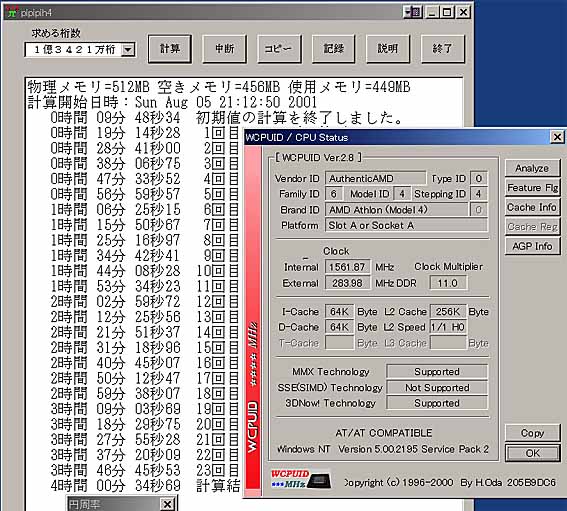Click the L2 Cache value 256K
Screen dimensions: 567x511
click(448, 312)
